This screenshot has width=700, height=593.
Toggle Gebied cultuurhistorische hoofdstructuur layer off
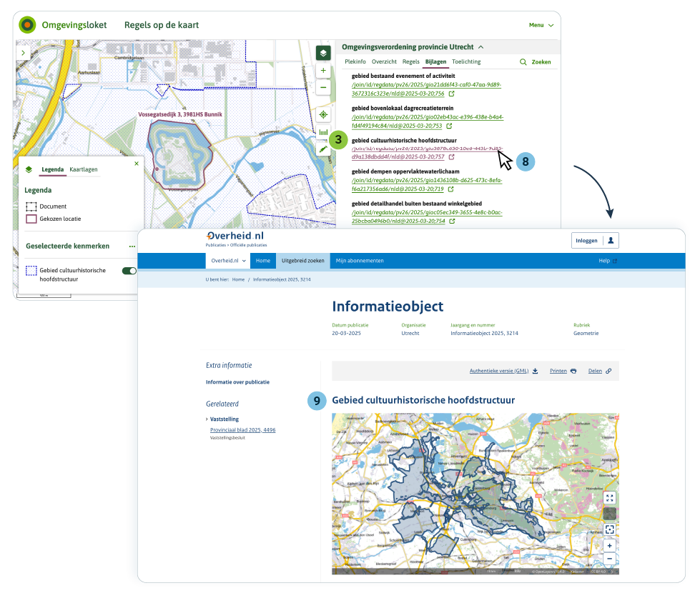[x=129, y=271]
